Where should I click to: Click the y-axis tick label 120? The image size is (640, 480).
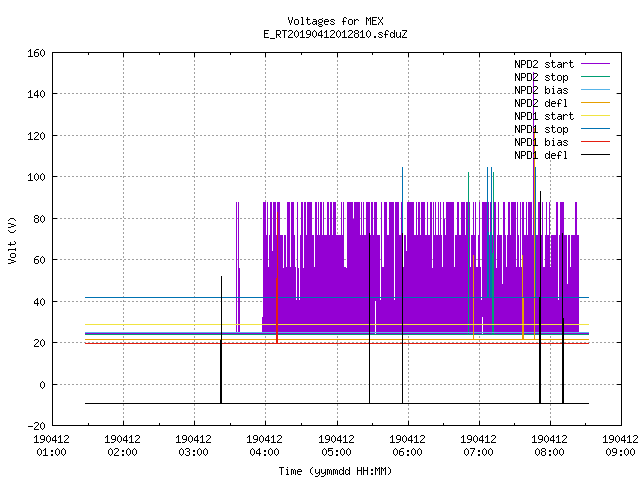click(36, 136)
